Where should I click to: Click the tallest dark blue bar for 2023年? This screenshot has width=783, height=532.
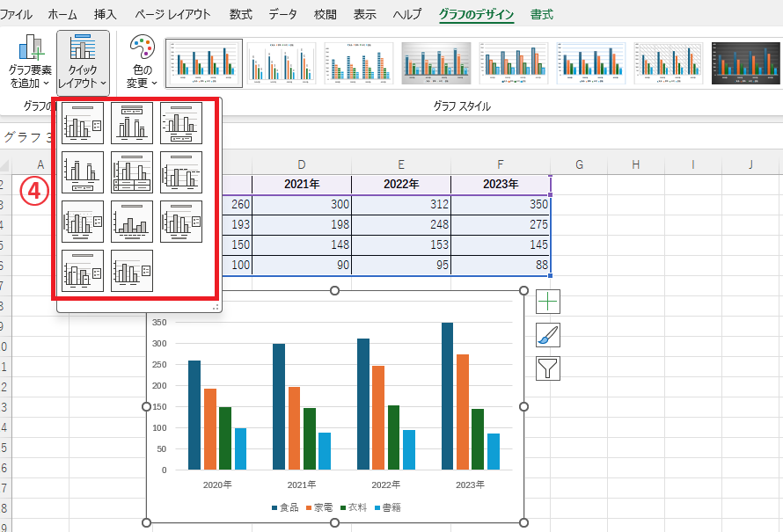click(448, 397)
